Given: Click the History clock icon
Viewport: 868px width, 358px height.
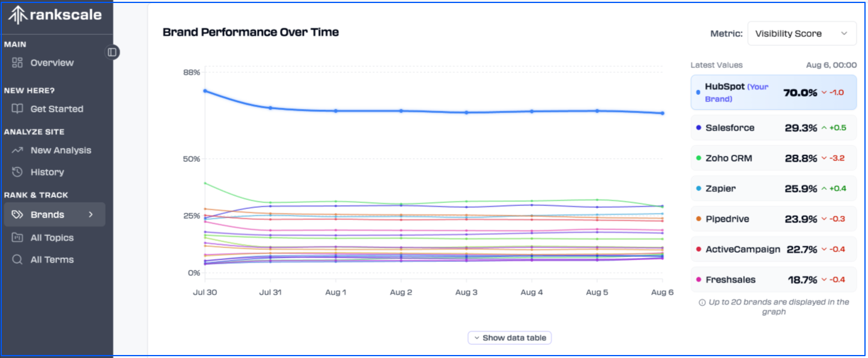Looking at the screenshot, I should (x=17, y=172).
